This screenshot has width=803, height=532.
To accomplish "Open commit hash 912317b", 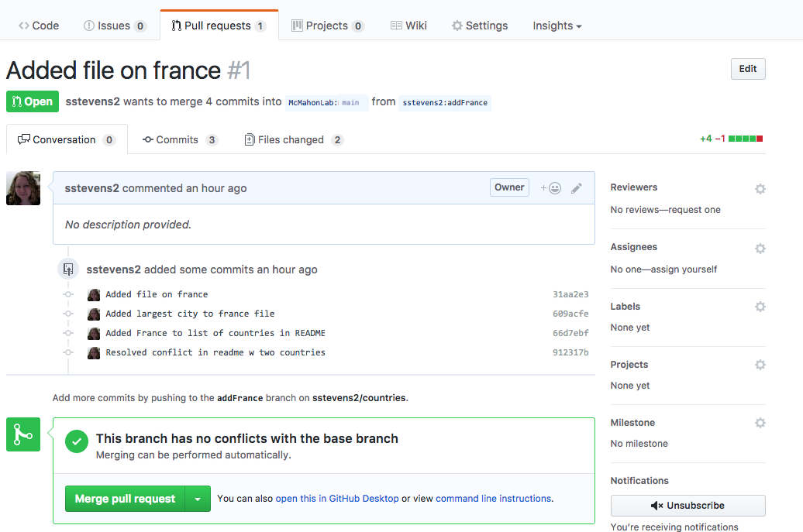I will click(570, 352).
